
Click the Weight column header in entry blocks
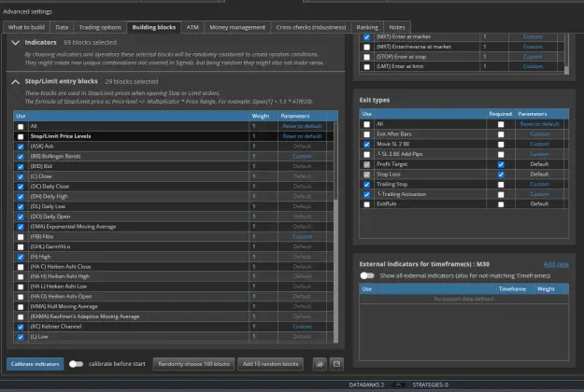click(261, 116)
